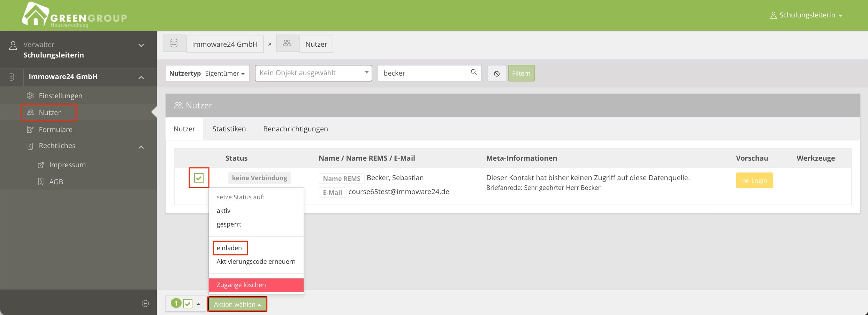Screen dimensions: 868x315
Task: Click the users icon in the breadcrumb
Action: pyautogui.click(x=287, y=43)
